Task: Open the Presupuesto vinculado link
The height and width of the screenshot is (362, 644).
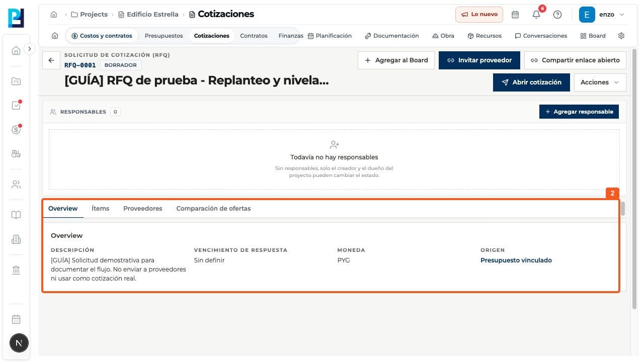Action: (516, 260)
